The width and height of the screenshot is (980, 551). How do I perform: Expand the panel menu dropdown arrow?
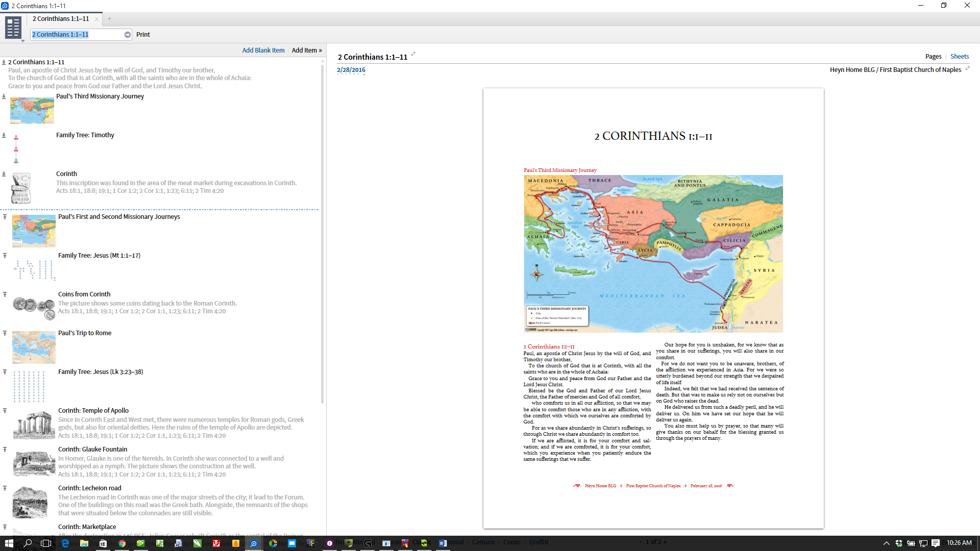[x=23, y=41]
